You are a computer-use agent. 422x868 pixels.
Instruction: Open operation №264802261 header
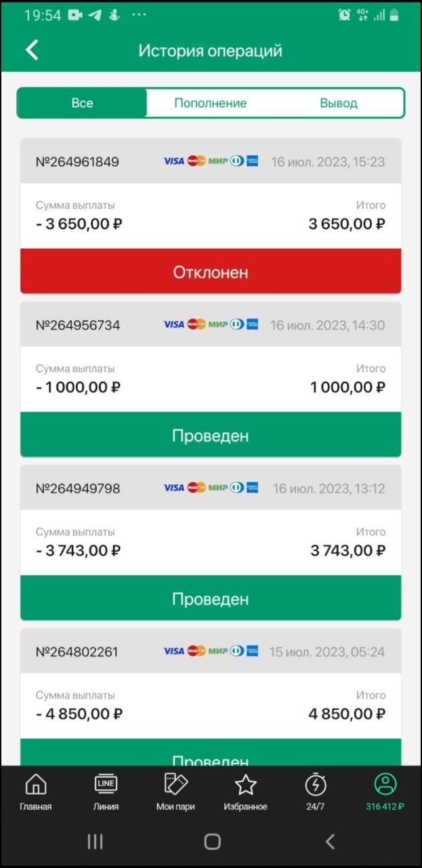click(77, 652)
